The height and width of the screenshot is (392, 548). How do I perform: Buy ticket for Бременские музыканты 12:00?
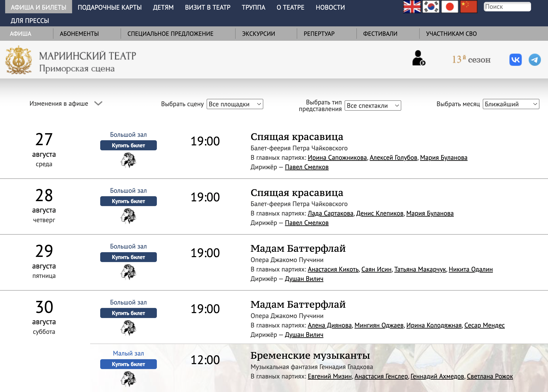coord(128,364)
